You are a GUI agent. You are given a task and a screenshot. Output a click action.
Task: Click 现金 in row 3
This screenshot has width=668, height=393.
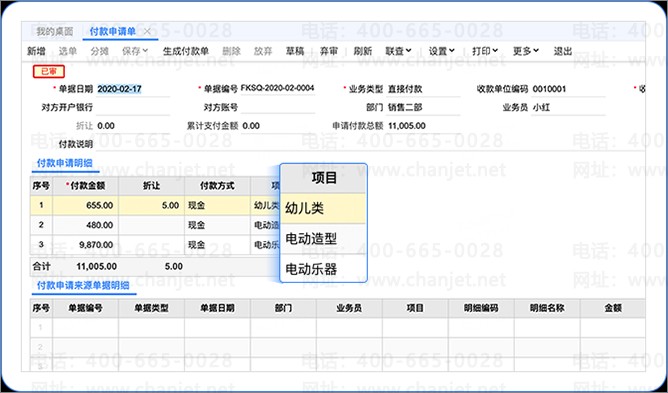(217, 245)
